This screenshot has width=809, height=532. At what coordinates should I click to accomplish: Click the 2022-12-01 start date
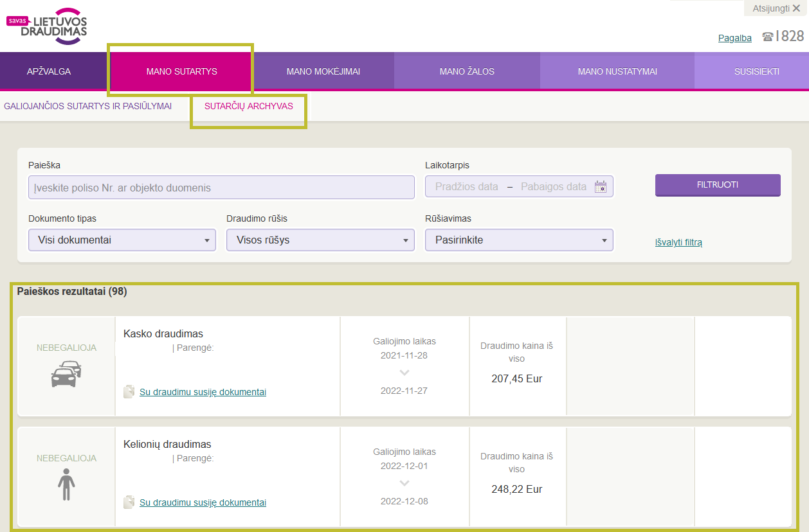tap(404, 466)
